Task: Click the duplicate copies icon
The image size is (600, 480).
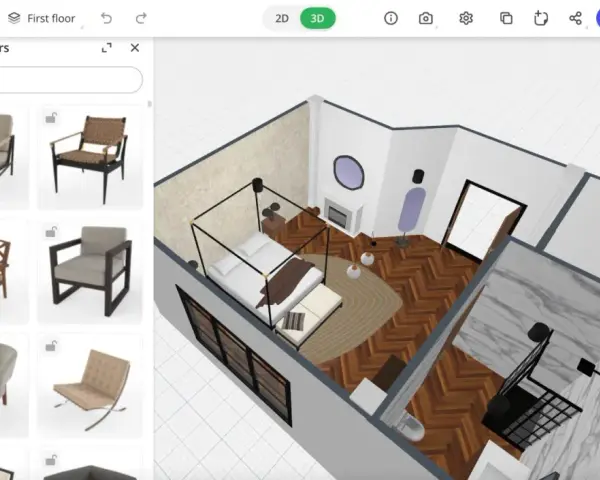Action: pyautogui.click(x=506, y=18)
